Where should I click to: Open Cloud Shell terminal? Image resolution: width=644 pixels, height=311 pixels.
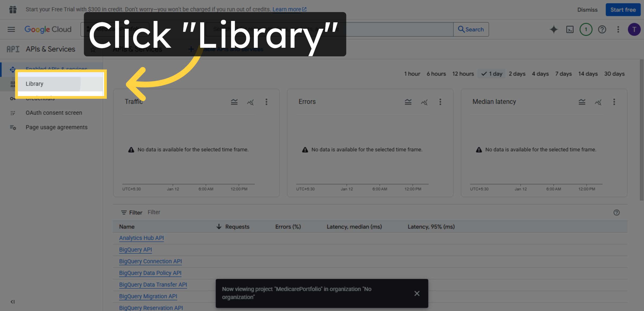pyautogui.click(x=570, y=30)
